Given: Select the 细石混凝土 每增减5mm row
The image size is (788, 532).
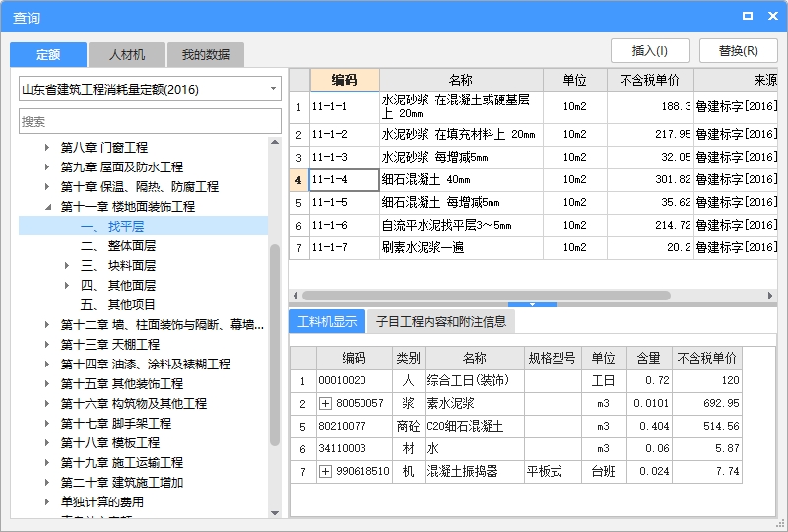Looking at the screenshot, I should [533, 202].
